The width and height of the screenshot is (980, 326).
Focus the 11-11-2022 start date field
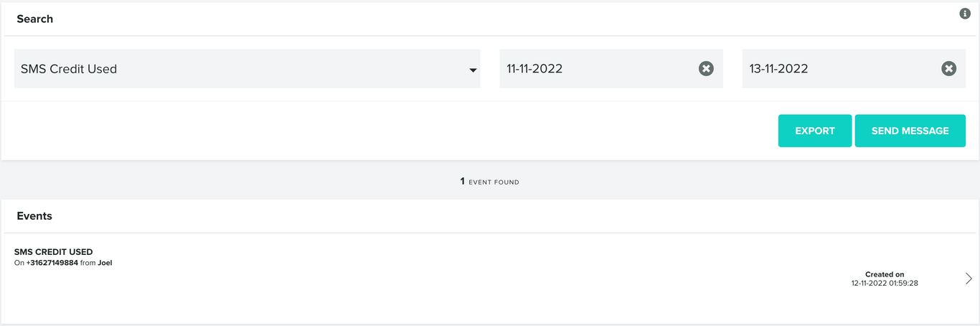(595, 69)
